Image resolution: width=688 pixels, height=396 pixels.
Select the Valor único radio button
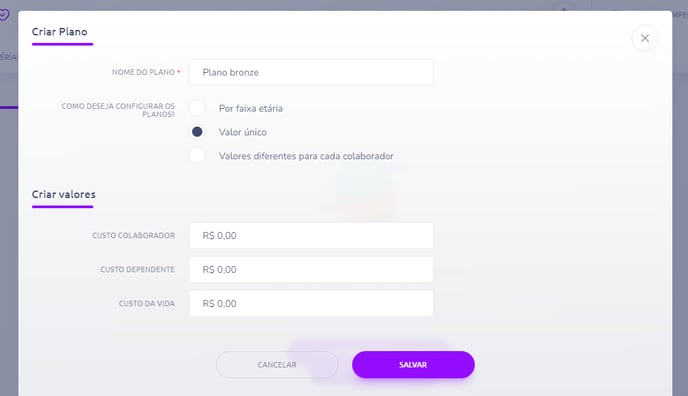pyautogui.click(x=197, y=132)
